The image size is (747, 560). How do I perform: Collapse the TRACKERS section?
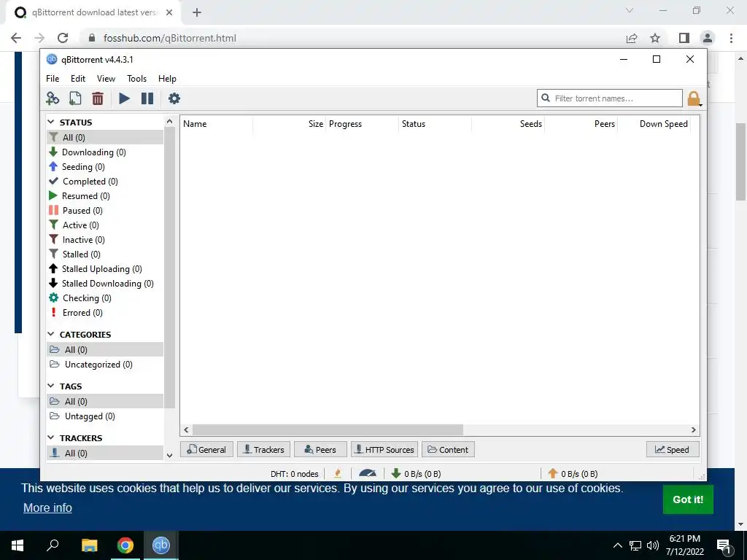tap(51, 437)
